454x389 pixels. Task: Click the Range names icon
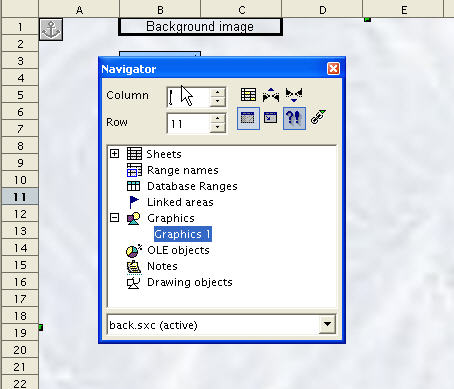(x=134, y=170)
